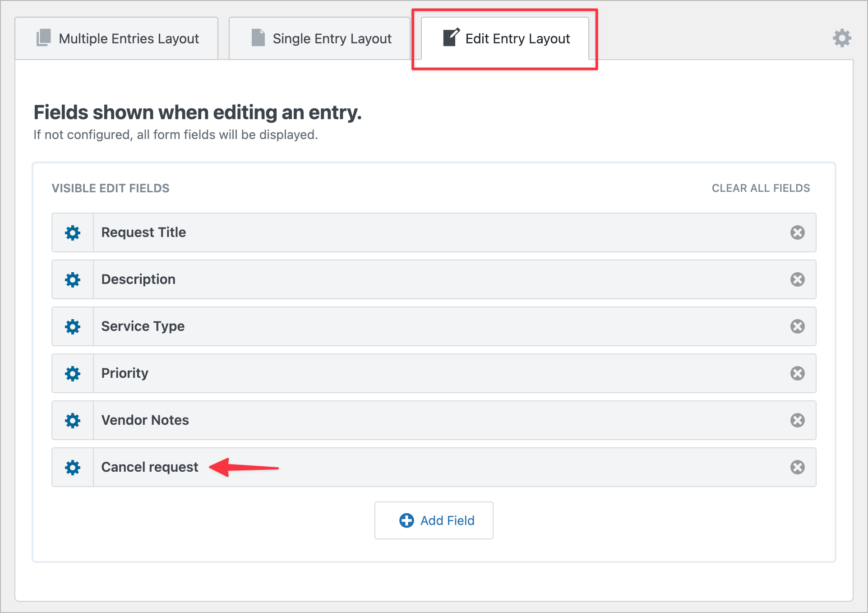Open settings for the Vendor Notes field
868x613 pixels.
pos(73,420)
